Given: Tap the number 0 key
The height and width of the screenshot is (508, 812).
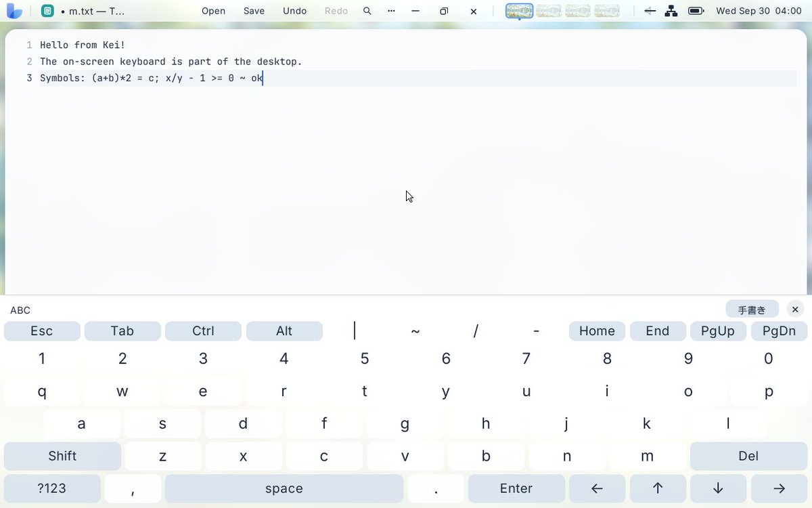Looking at the screenshot, I should pyautogui.click(x=769, y=359).
